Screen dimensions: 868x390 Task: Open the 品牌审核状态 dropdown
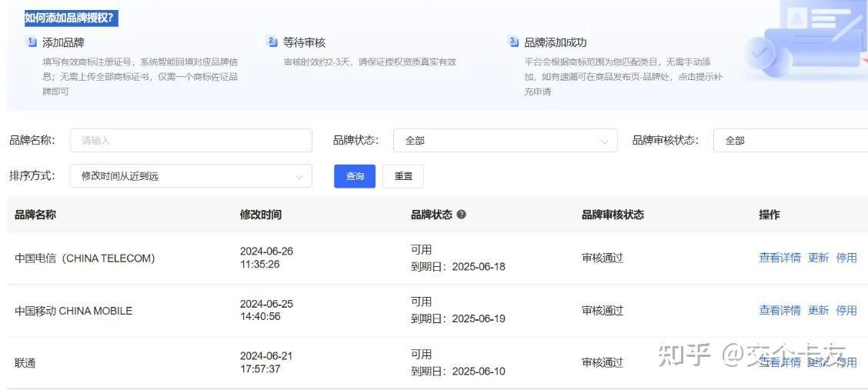[790, 141]
